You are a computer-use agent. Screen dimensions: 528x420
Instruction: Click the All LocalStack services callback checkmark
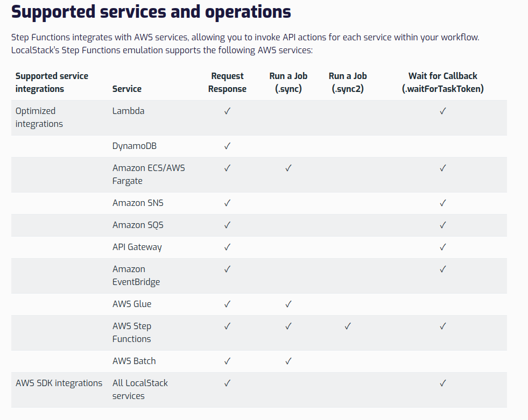point(443,383)
